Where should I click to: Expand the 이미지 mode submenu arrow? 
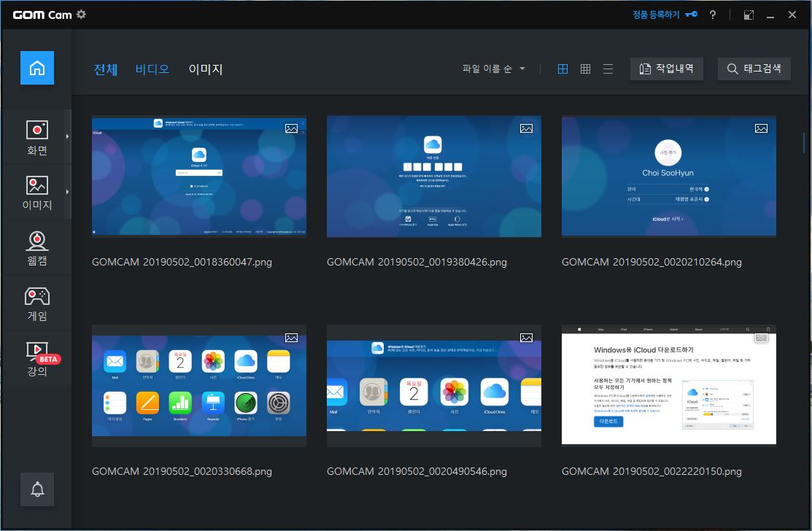[67, 192]
